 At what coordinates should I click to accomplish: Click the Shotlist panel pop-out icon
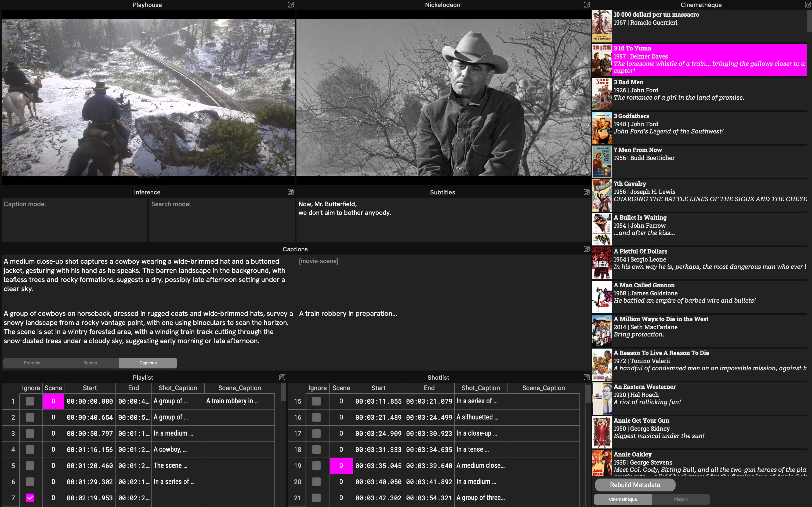tap(586, 377)
